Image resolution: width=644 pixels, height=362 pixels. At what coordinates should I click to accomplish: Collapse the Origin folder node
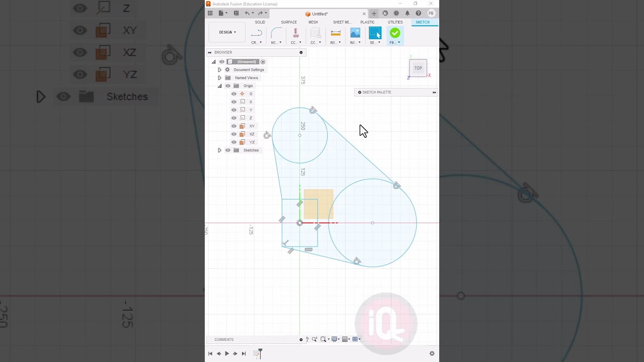click(x=219, y=86)
